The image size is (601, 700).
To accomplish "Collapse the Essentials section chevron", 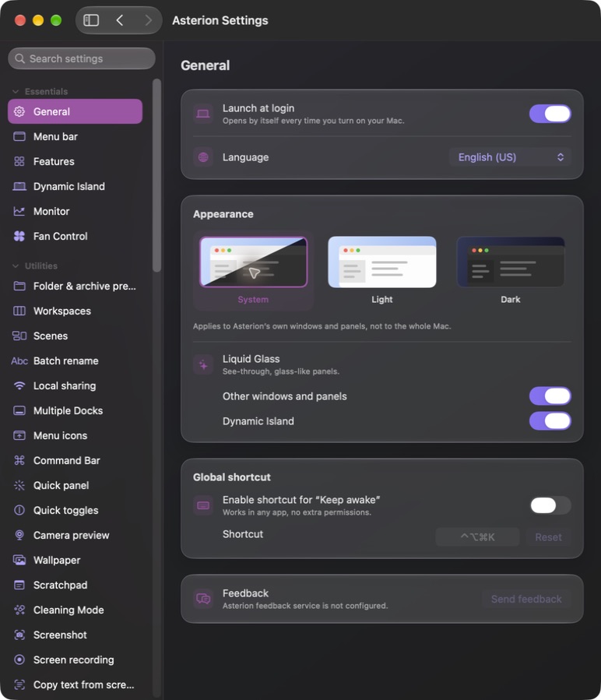I will click(x=16, y=92).
